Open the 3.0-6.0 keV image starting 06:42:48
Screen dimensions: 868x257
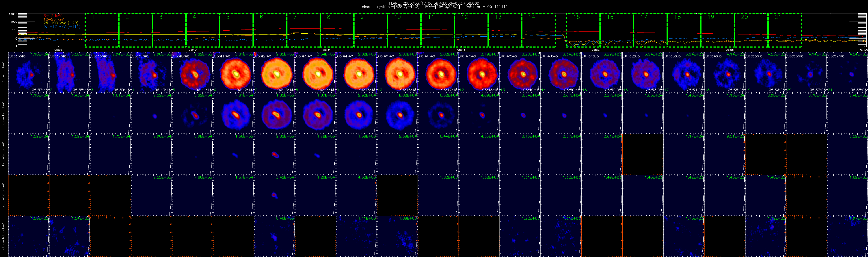click(274, 72)
